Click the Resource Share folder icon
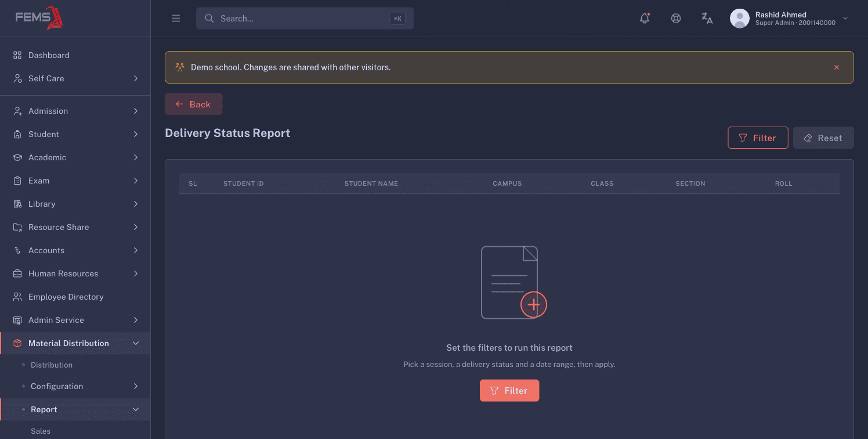This screenshot has height=439, width=868. point(17,227)
